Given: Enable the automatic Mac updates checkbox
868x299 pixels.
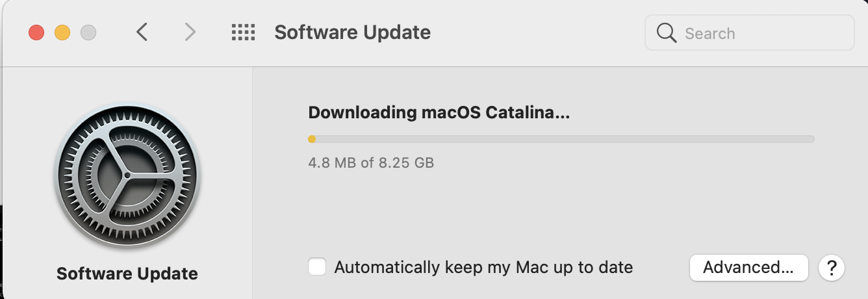Looking at the screenshot, I should pos(317,267).
